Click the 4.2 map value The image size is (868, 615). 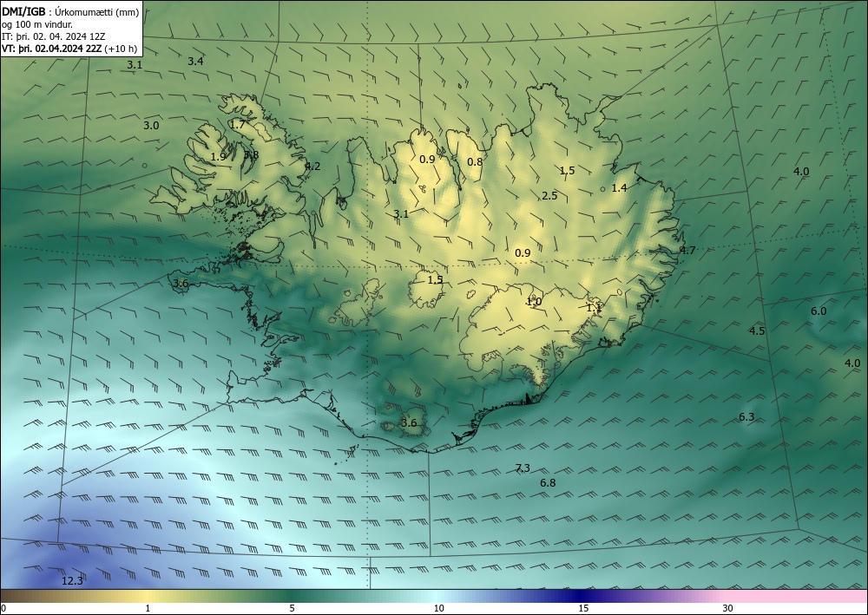click(x=312, y=166)
